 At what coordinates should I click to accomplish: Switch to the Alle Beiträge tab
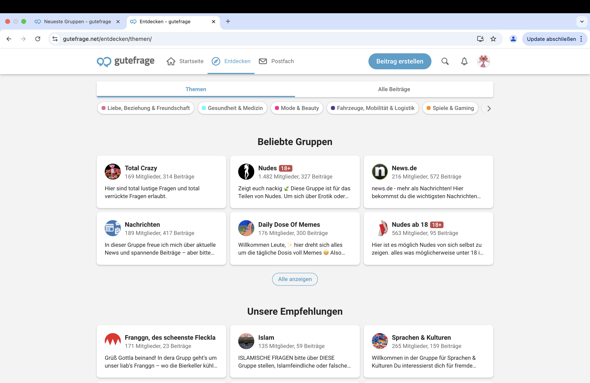394,89
